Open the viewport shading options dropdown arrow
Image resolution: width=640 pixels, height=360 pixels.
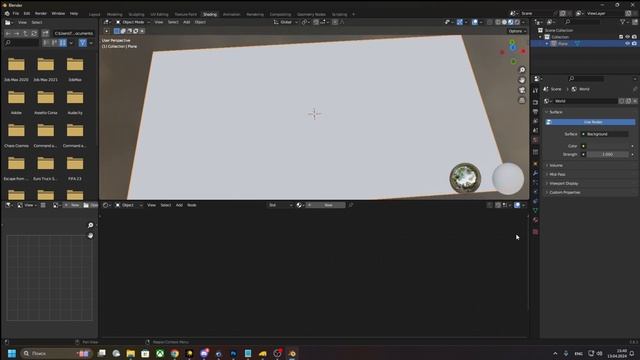click(524, 22)
